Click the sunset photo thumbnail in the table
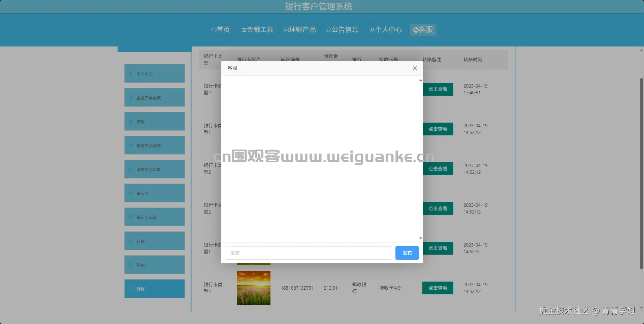644x324 pixels. (x=253, y=288)
